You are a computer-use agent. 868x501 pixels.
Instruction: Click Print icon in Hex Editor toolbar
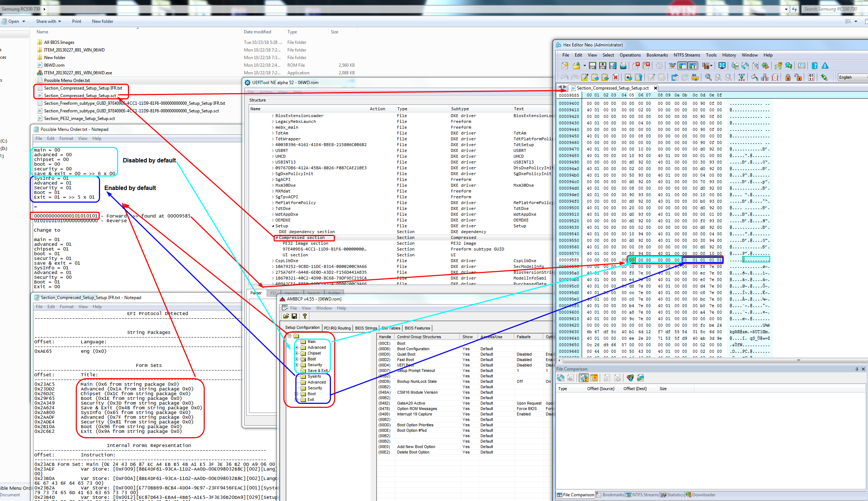tap(623, 66)
